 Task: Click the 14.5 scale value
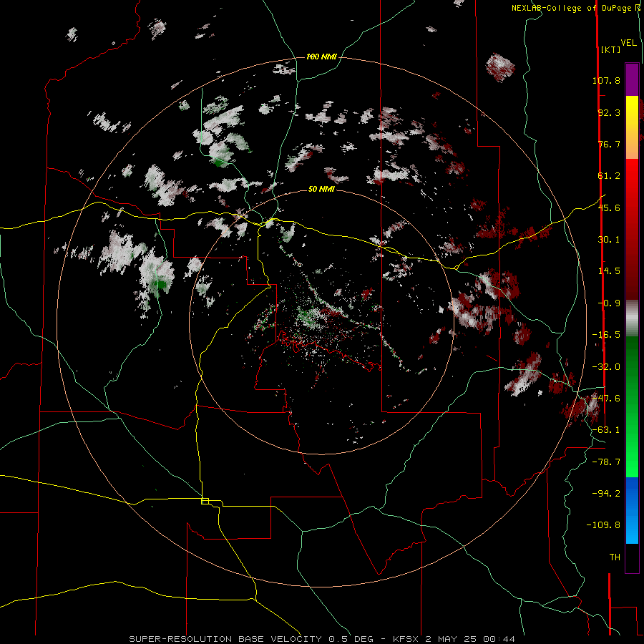pos(609,271)
